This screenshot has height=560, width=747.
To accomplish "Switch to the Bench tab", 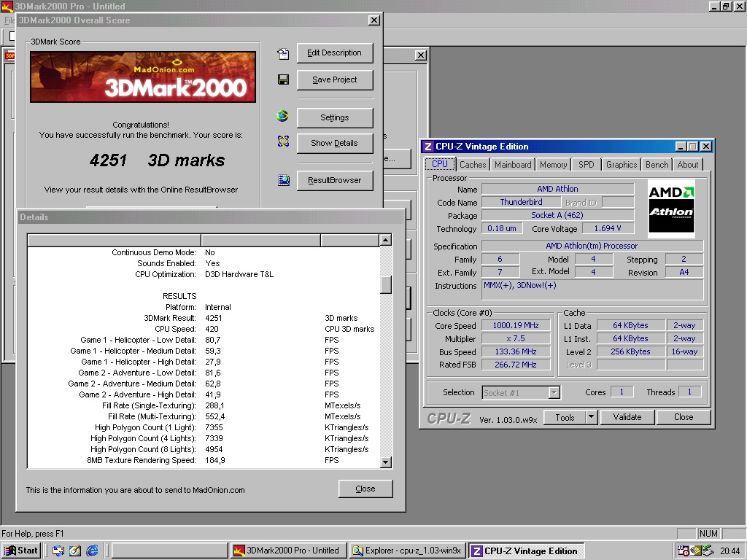I will pos(657,165).
